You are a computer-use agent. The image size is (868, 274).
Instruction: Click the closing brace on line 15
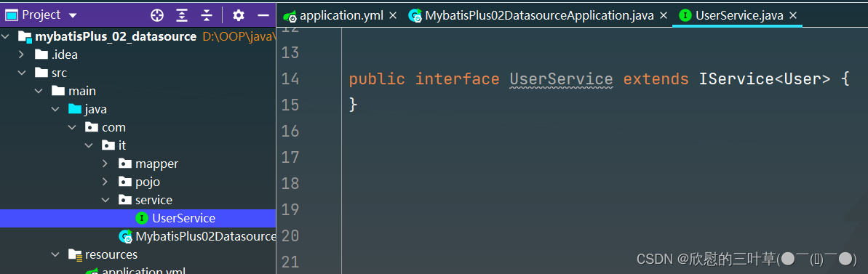point(354,105)
